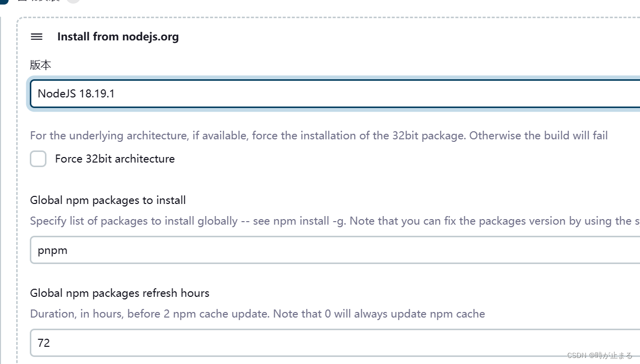Image resolution: width=640 pixels, height=364 pixels.
Task: Click the 版本 label text
Action: tap(40, 65)
